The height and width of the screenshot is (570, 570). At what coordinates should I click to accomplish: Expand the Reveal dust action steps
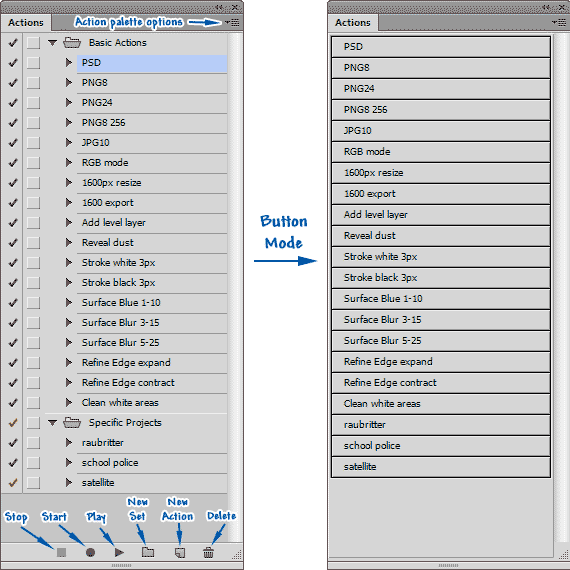coord(68,242)
